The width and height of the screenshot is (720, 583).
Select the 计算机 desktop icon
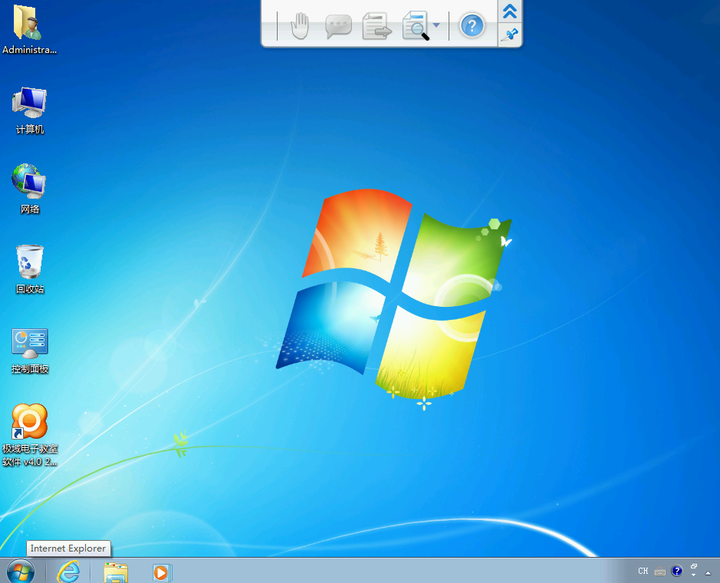29,110
